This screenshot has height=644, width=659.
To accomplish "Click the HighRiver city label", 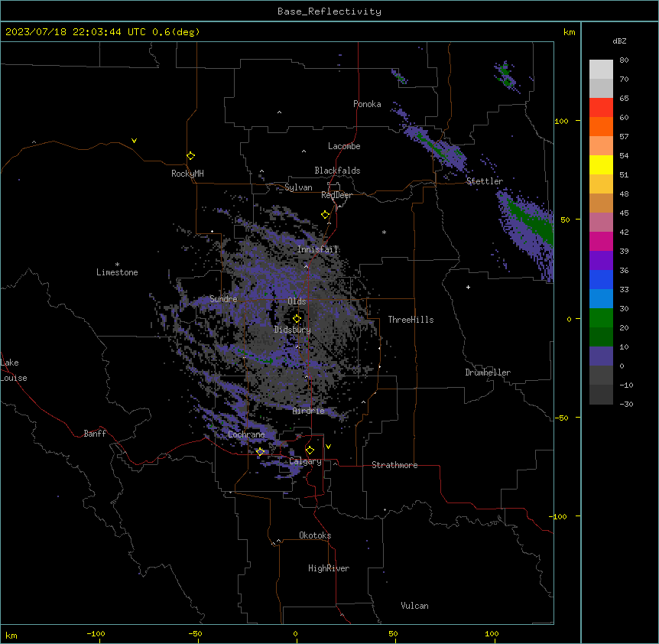I will pos(329,568).
